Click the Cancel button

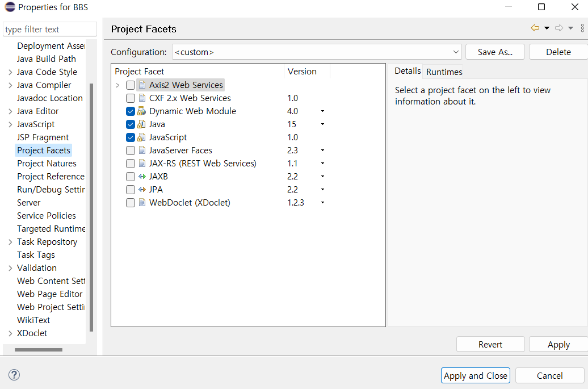click(x=550, y=375)
